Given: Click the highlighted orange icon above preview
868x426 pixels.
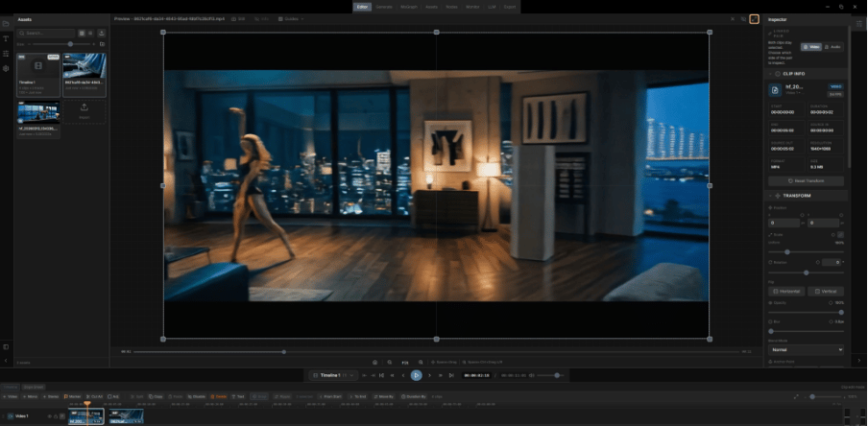Looking at the screenshot, I should click(x=755, y=18).
